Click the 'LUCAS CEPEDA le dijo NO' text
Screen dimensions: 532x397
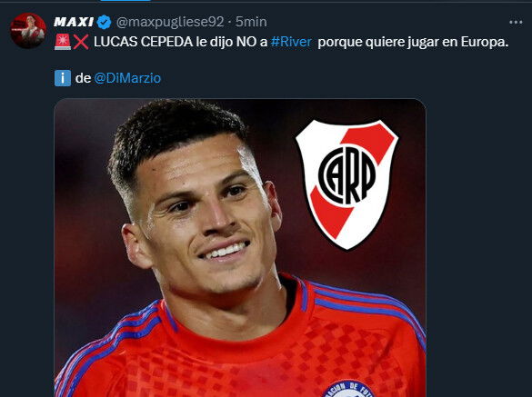tap(180, 42)
